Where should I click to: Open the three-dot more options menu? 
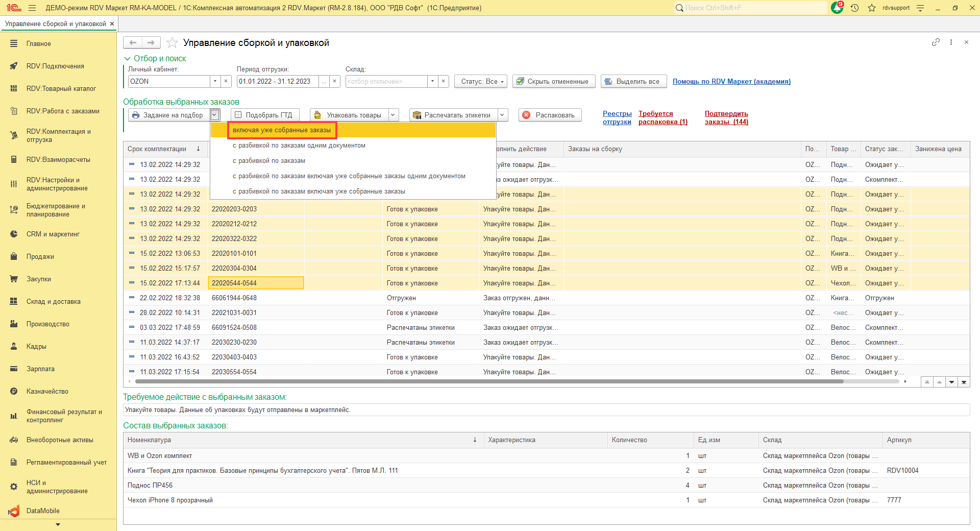tap(951, 42)
